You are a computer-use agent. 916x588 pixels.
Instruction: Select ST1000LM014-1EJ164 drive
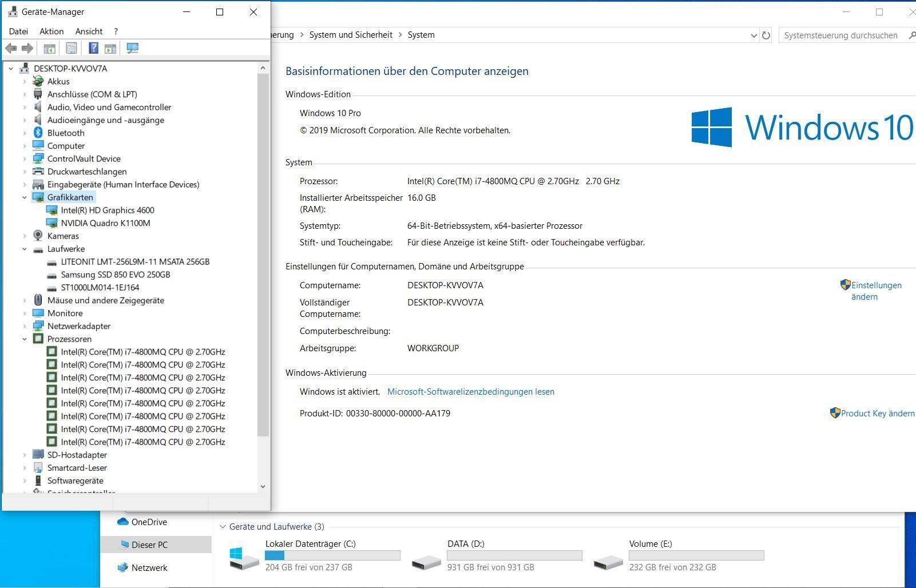click(x=100, y=287)
